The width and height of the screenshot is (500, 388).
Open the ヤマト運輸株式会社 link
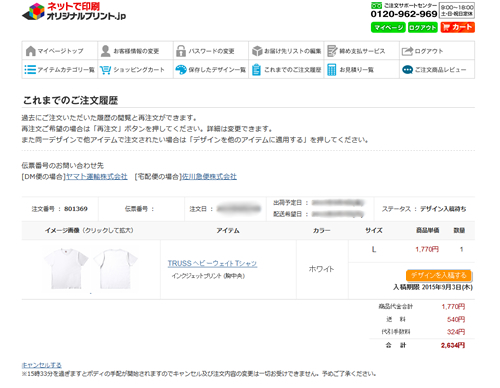coord(97,176)
